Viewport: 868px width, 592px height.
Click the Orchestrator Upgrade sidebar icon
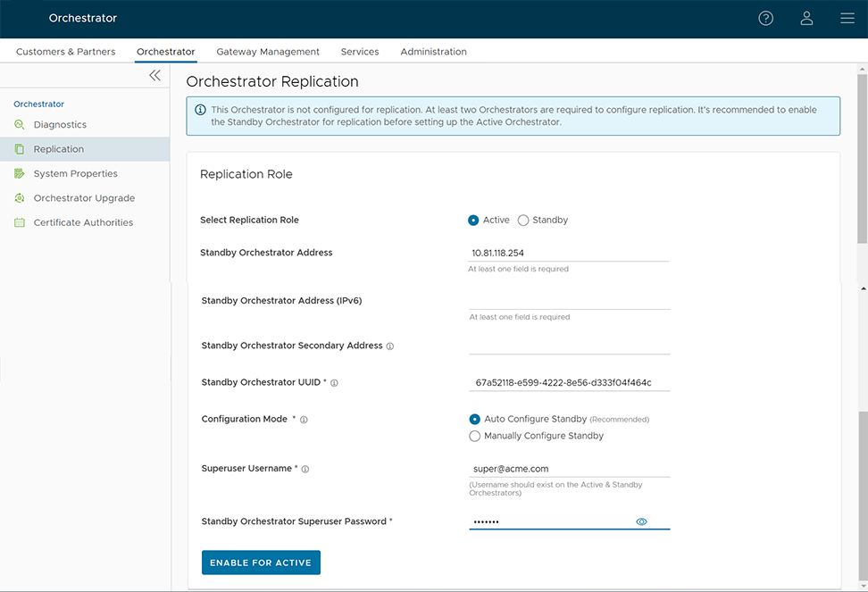[19, 197]
